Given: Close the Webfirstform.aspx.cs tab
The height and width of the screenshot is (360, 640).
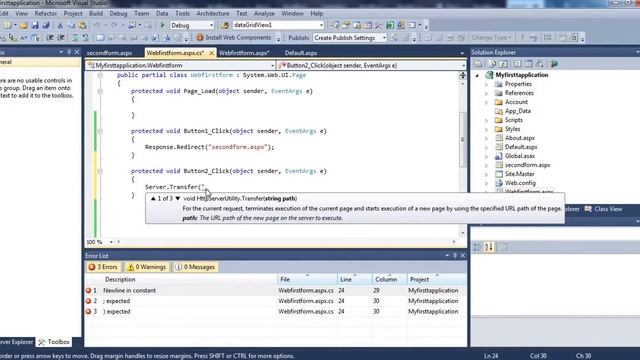Looking at the screenshot, I should [x=211, y=53].
